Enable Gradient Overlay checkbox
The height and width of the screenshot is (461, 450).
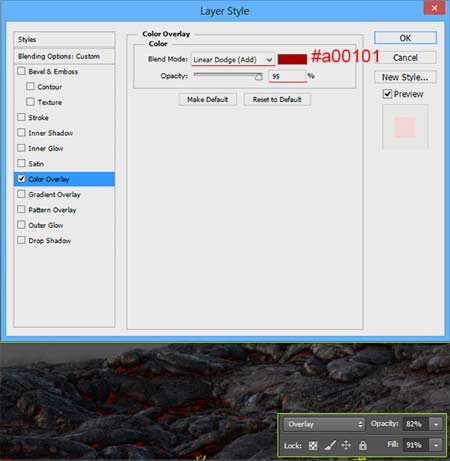[x=21, y=194]
